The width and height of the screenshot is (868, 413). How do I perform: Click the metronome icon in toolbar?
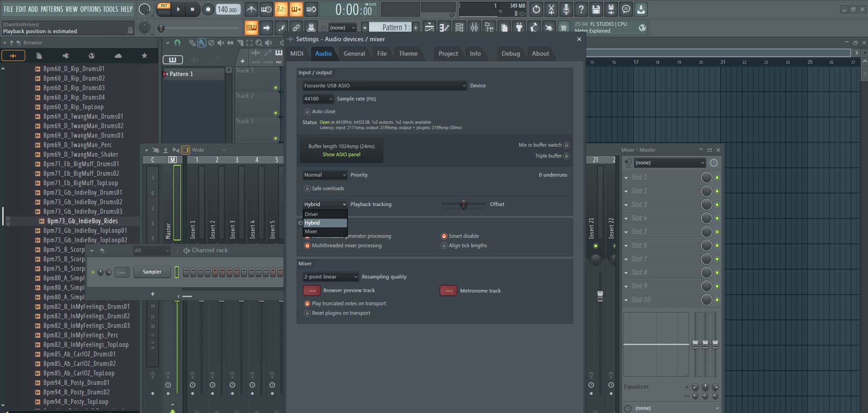click(251, 9)
